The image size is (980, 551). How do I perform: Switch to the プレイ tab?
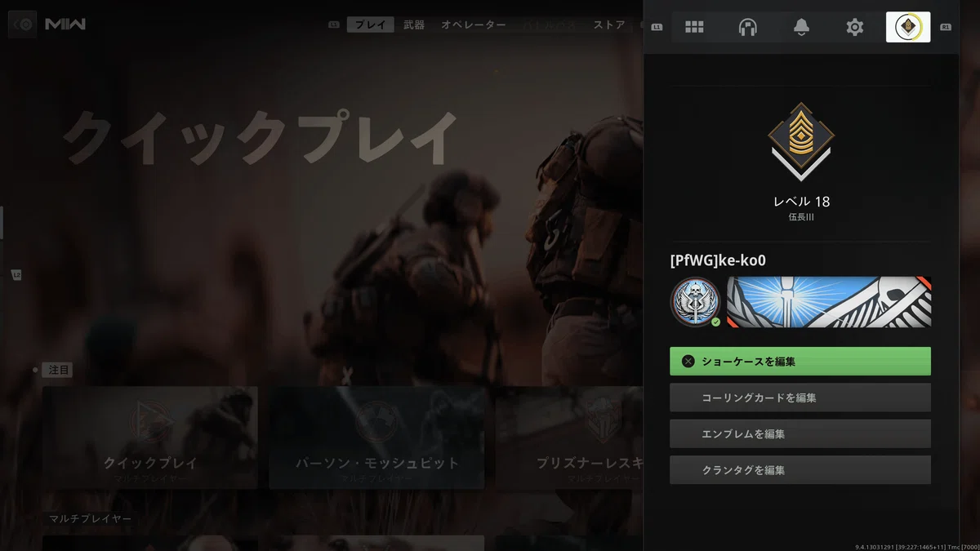370,24
